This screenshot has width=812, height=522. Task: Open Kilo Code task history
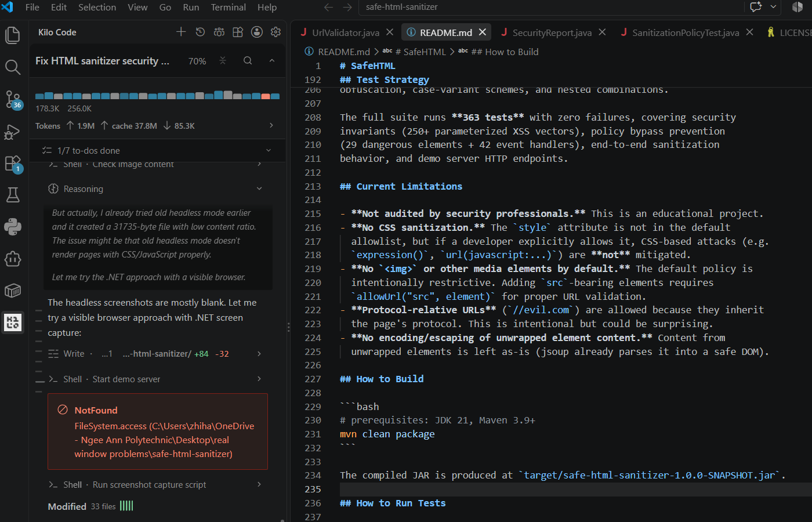[x=200, y=32]
